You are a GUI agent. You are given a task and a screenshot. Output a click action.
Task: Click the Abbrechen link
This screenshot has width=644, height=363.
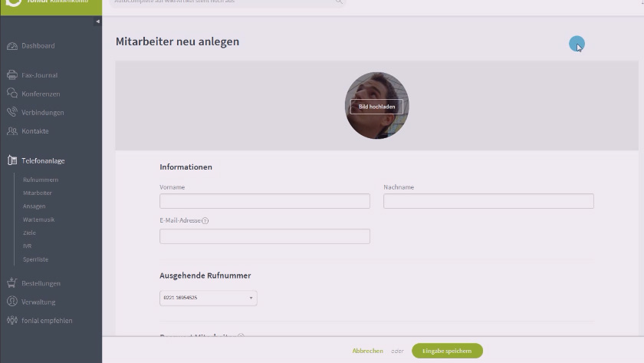click(367, 351)
